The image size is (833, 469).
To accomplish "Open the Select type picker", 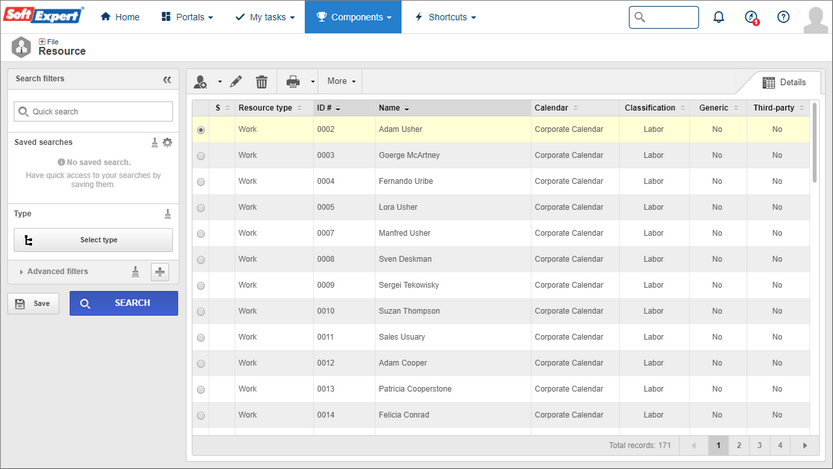I will 93,240.
